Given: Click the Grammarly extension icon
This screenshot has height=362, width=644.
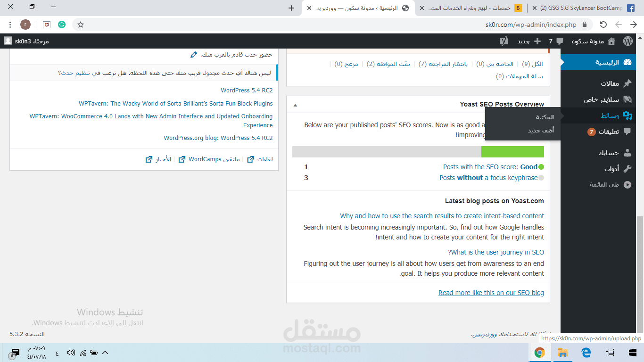Looking at the screenshot, I should point(62,24).
